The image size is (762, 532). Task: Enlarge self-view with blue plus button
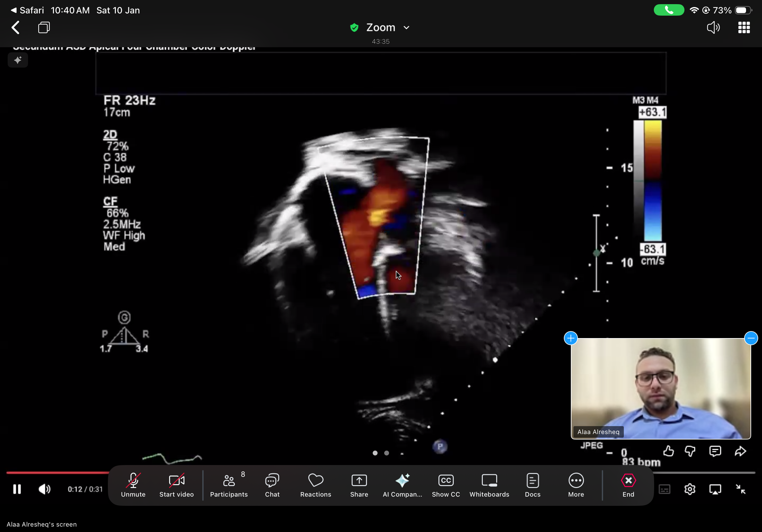(571, 338)
